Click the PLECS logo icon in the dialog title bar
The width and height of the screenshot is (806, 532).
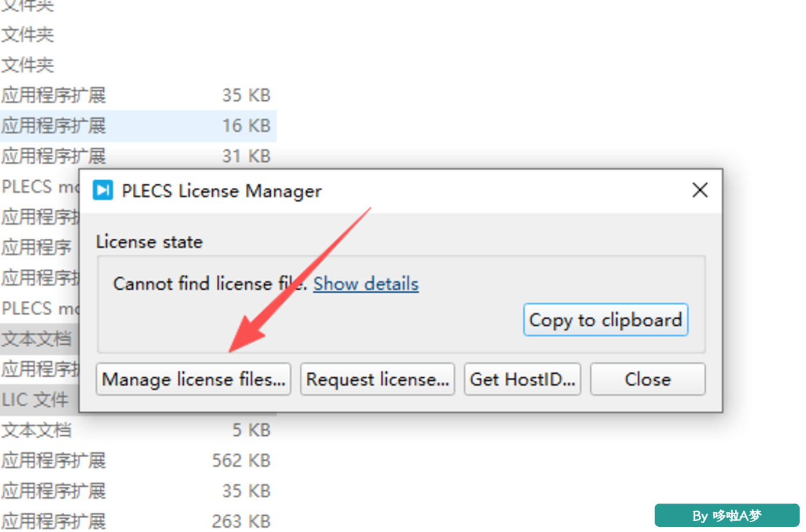coord(103,190)
